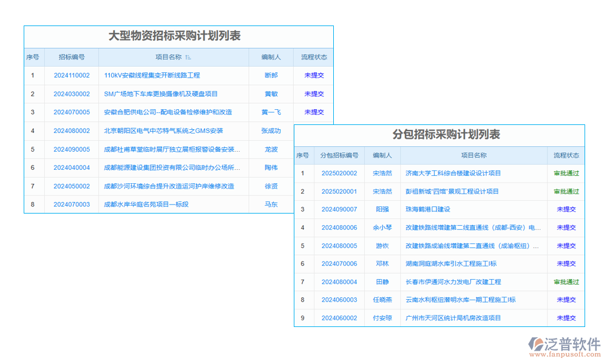
Task: Open project link 2024110002
Action: pyautogui.click(x=72, y=75)
